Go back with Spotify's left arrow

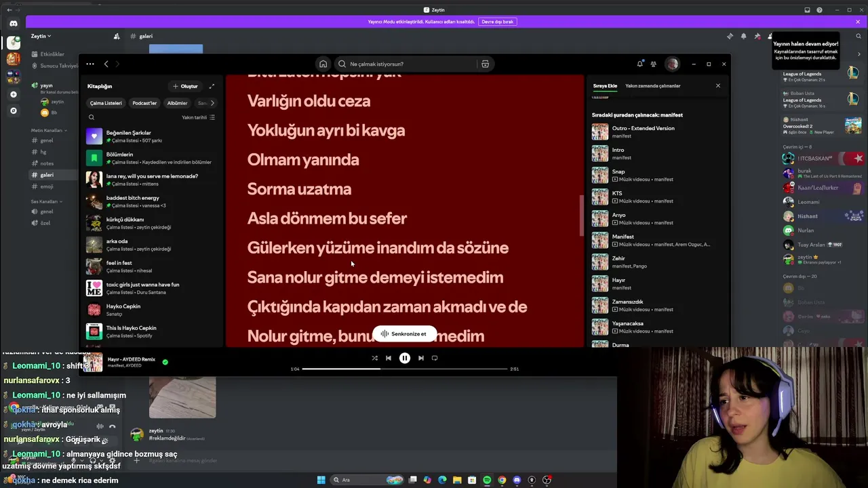click(106, 64)
